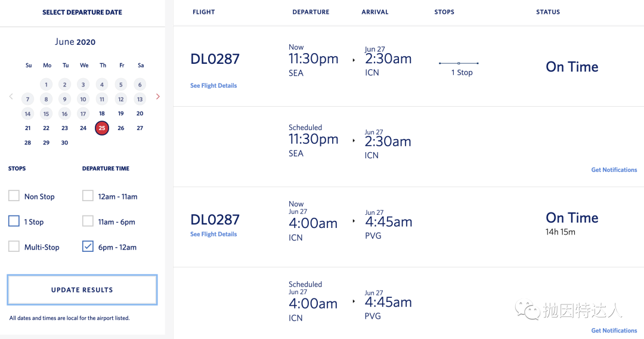This screenshot has height=339, width=644.
Task: See flight details for ICN to PVG leg
Action: (213, 235)
